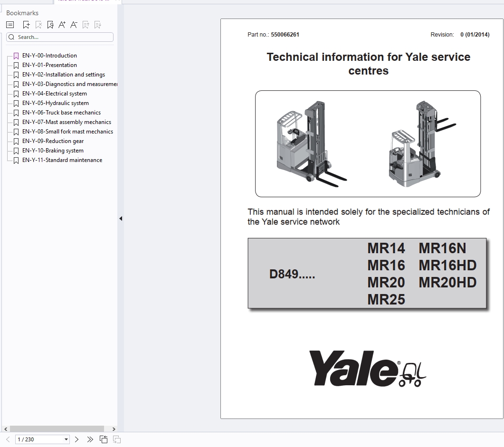Viewport: 504px width, 447px height.
Task: Decrease bookmark text size with A- icon
Action: click(x=74, y=24)
